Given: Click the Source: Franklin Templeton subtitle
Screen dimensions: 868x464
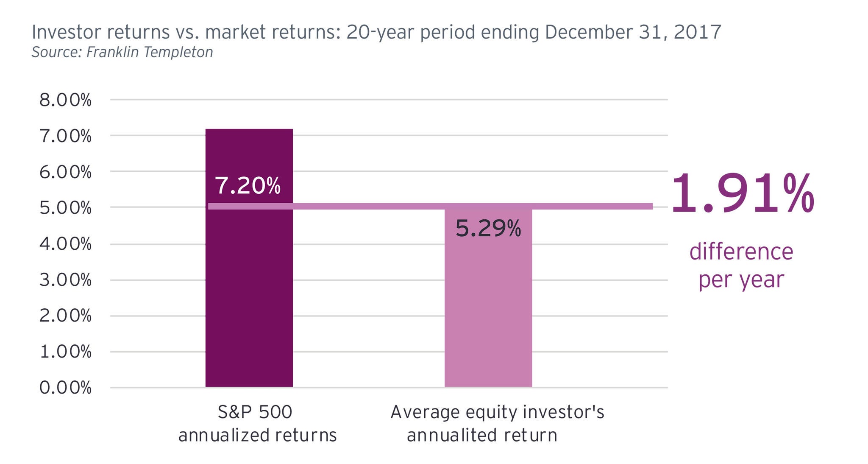Looking at the screenshot, I should 122,52.
